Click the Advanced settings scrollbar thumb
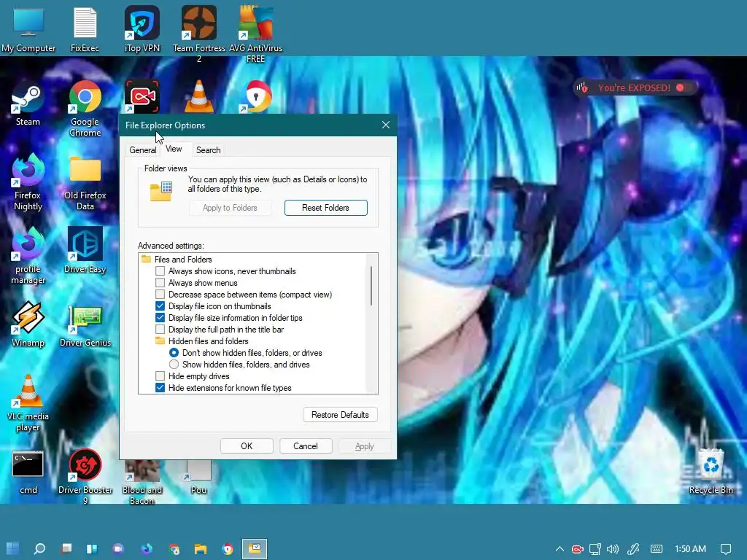The height and width of the screenshot is (560, 747). click(371, 286)
